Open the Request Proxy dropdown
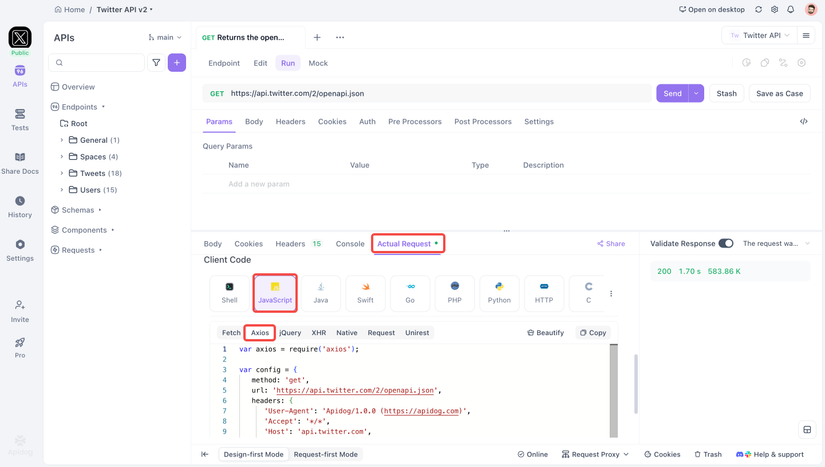The height and width of the screenshot is (467, 825). coord(595,454)
